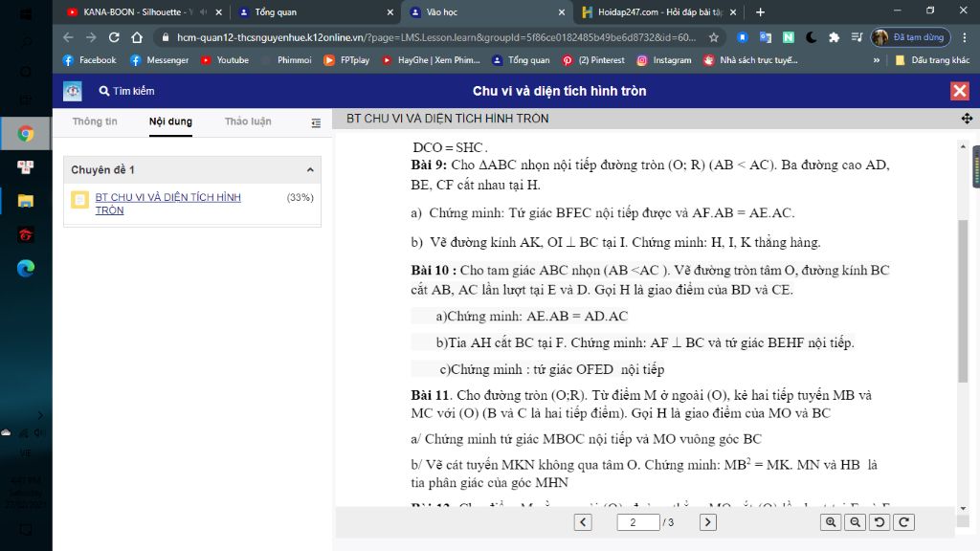Click the document vertical scrollbar thumb
Screen dimensions: 980x551
coord(963,300)
